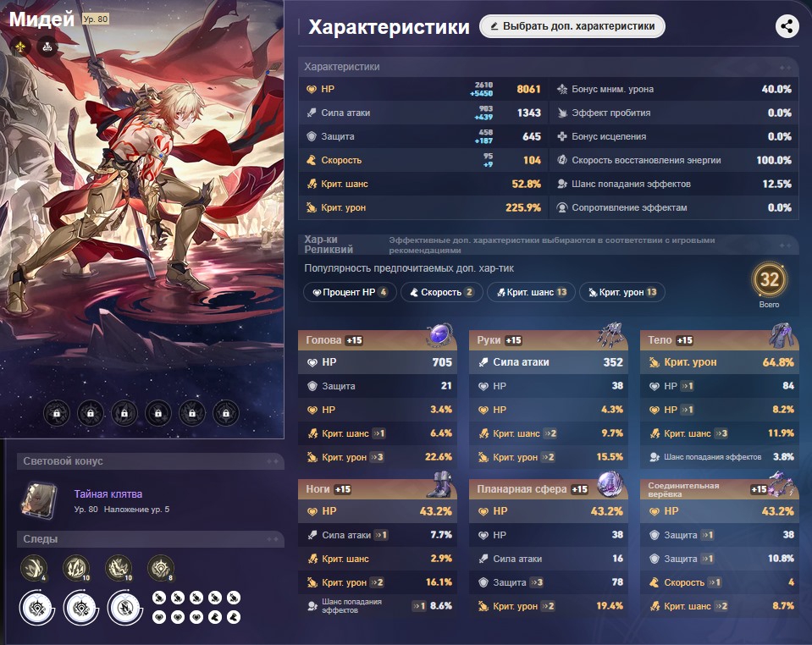Image resolution: width=812 pixels, height=645 pixels.
Task: Click Выбрать доп. характеристики button
Action: coord(572,26)
